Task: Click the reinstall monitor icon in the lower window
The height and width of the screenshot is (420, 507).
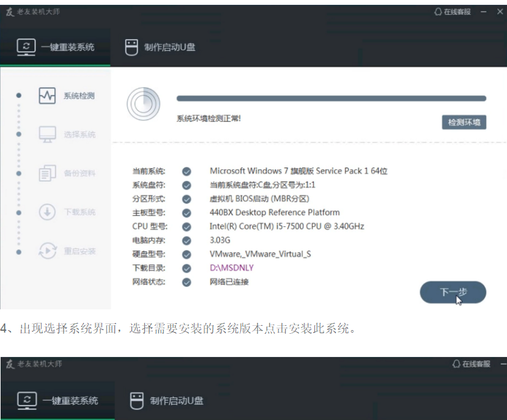Action: (x=27, y=400)
